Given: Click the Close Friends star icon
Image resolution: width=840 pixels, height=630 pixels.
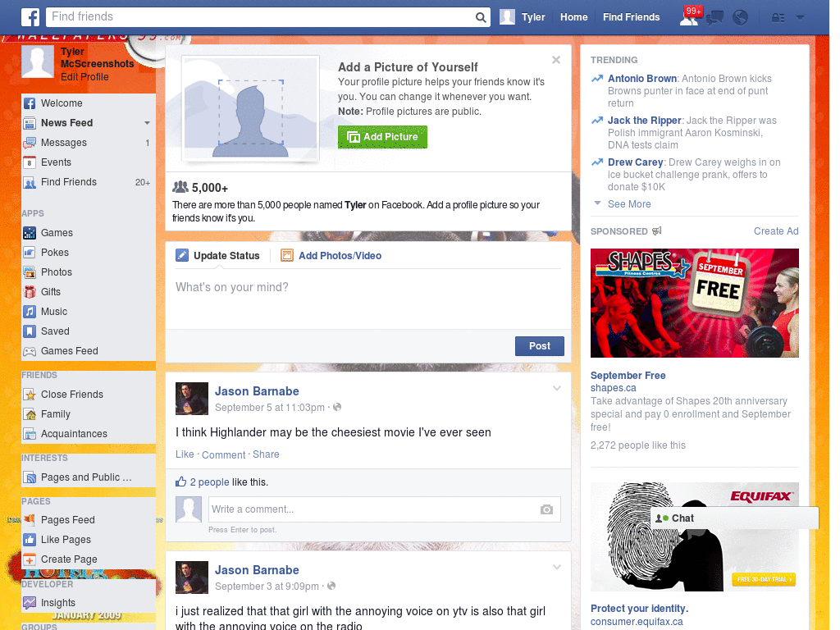Looking at the screenshot, I should click(30, 395).
